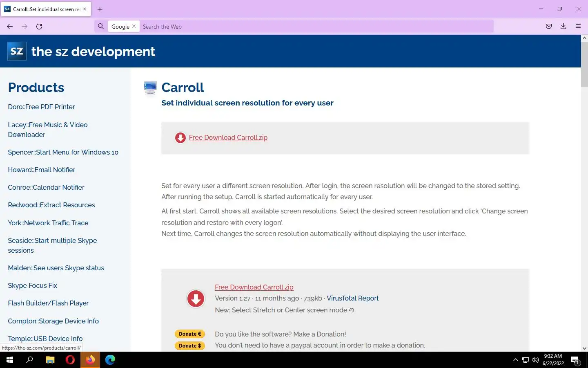The height and width of the screenshot is (368, 588).
Task: Click the SZ logo in header
Action: click(x=17, y=51)
